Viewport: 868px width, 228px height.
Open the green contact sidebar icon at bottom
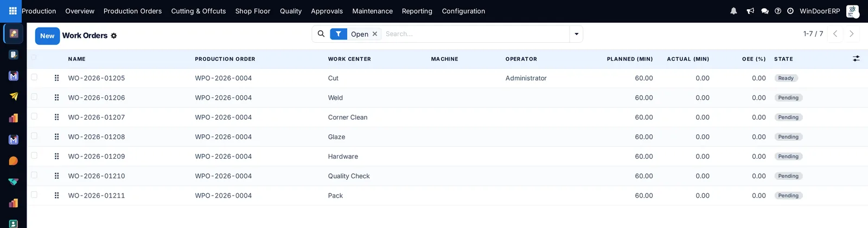coord(14,224)
